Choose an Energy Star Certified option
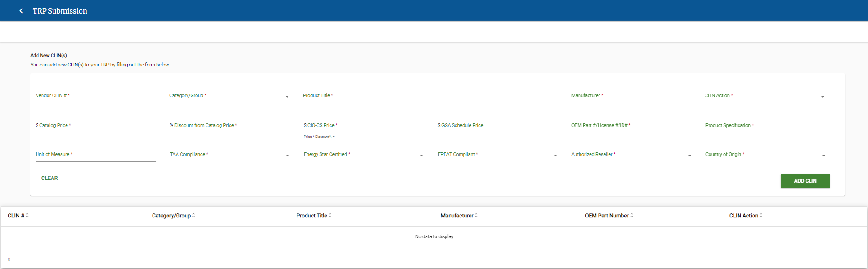The width and height of the screenshot is (868, 269). click(364, 155)
